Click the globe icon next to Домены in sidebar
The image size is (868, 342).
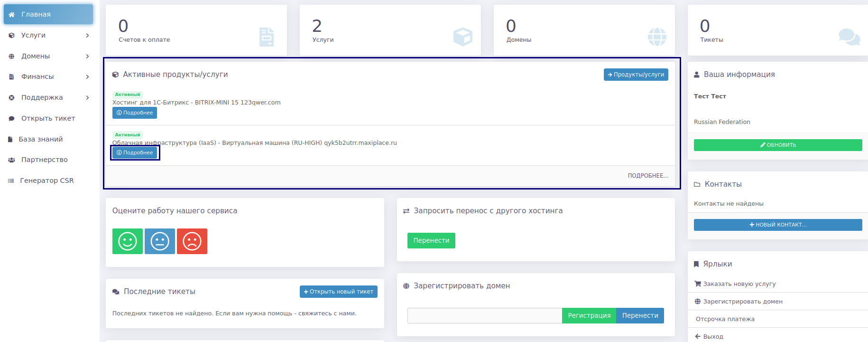[12, 56]
